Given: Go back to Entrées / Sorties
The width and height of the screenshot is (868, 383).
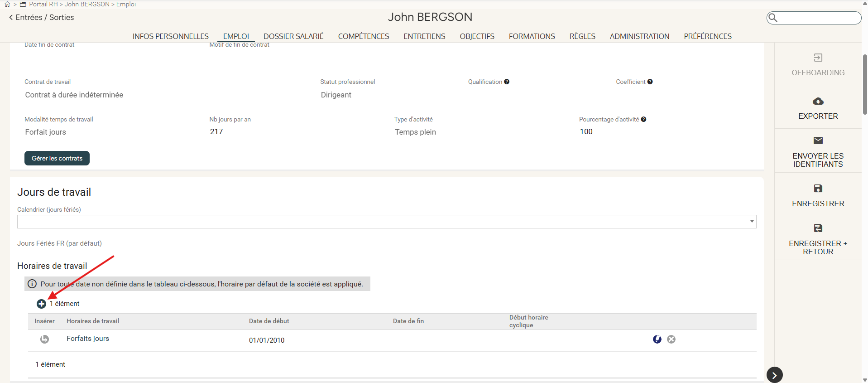Looking at the screenshot, I should pyautogui.click(x=41, y=17).
